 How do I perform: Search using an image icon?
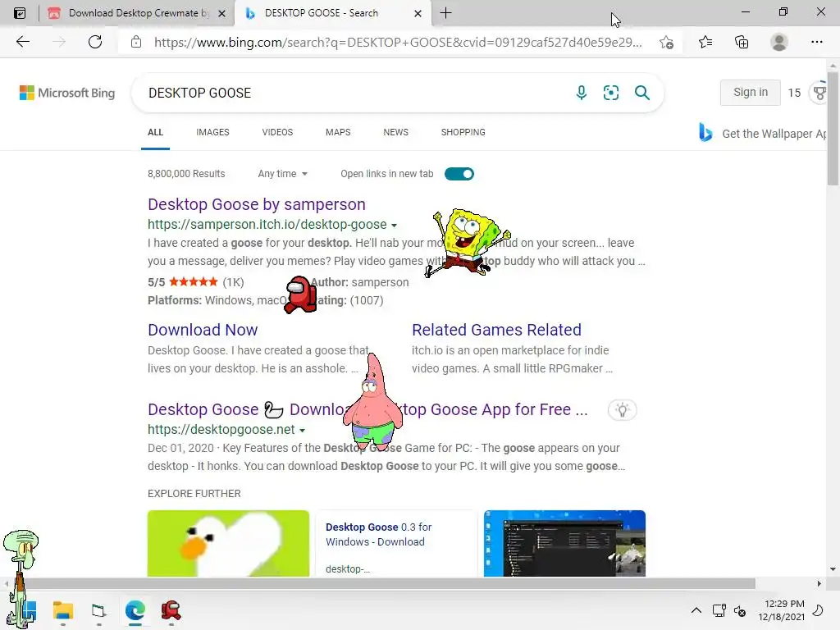tap(610, 93)
